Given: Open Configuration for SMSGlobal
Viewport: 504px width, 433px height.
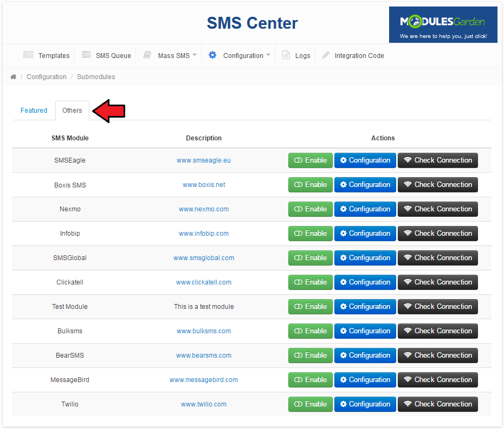Looking at the screenshot, I should coord(365,258).
